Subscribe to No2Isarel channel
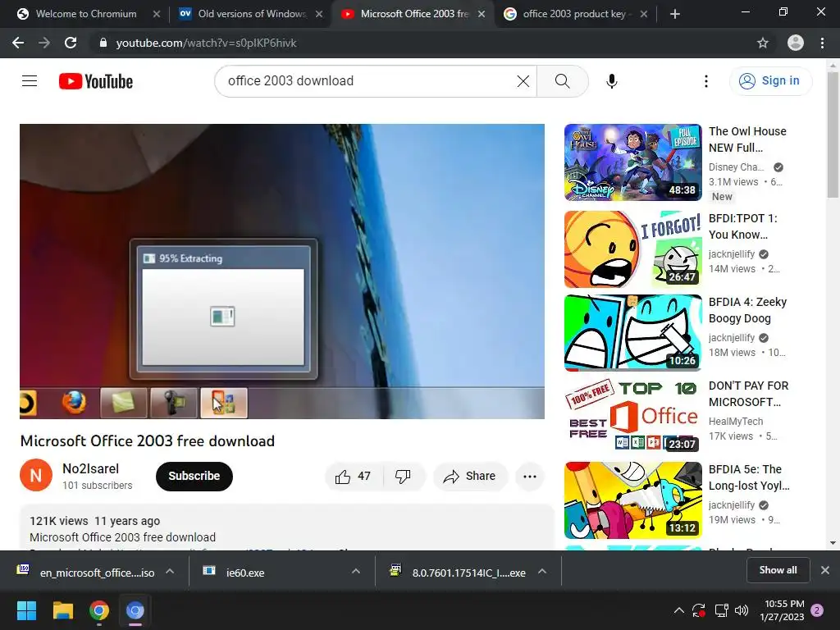This screenshot has width=840, height=630. coord(194,477)
